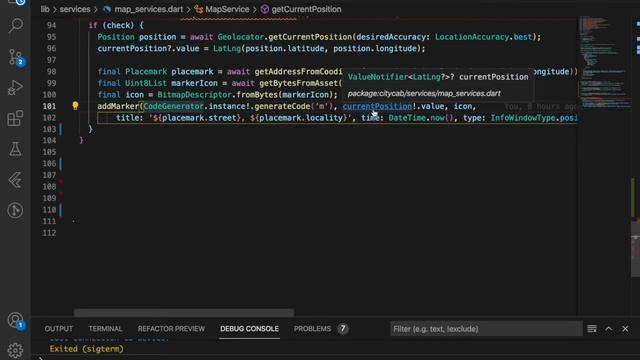
Task: Click the package path in the hover tooltip
Action: click(424, 93)
